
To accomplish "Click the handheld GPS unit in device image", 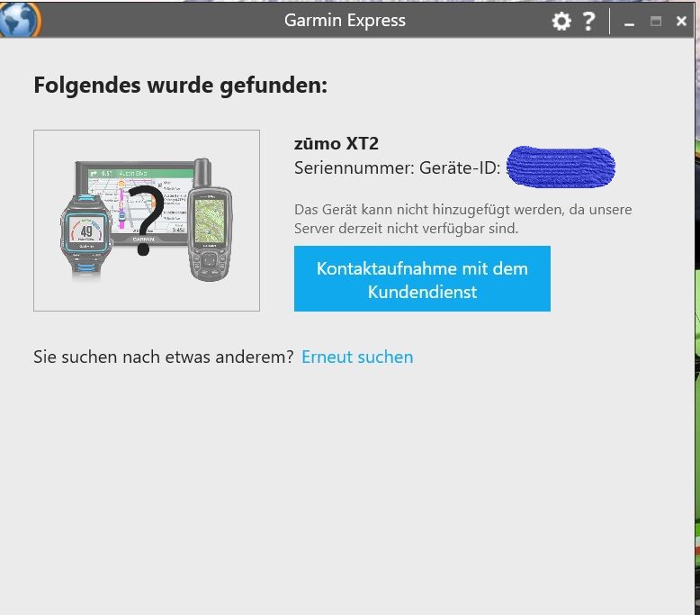I will pyautogui.click(x=210, y=221).
